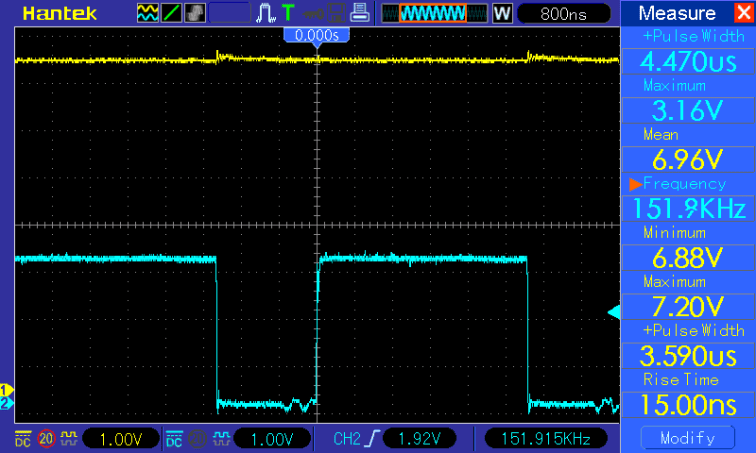Viewport: 756px width, 453px height.
Task: Click the green T trigger status icon
Action: click(289, 13)
